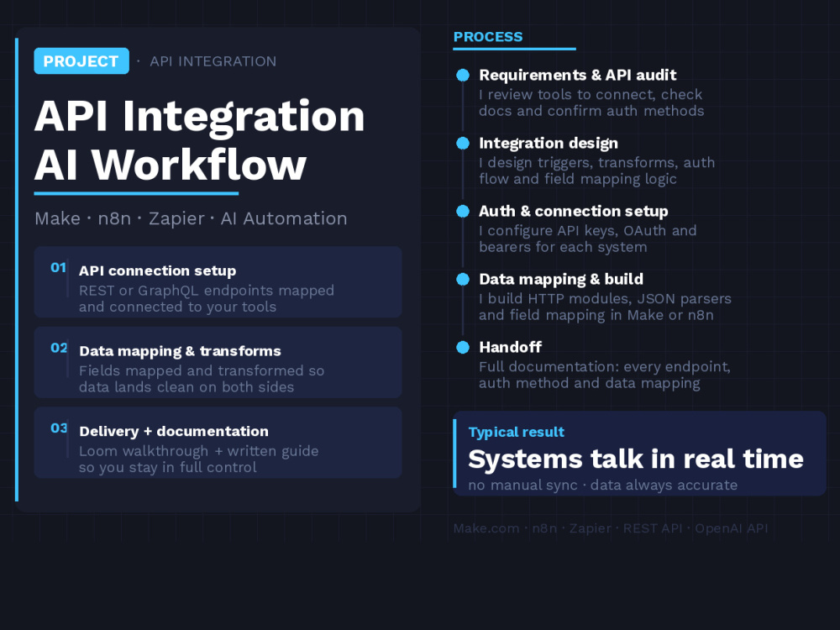Select 'I review tools to connect, check' text

(591, 94)
